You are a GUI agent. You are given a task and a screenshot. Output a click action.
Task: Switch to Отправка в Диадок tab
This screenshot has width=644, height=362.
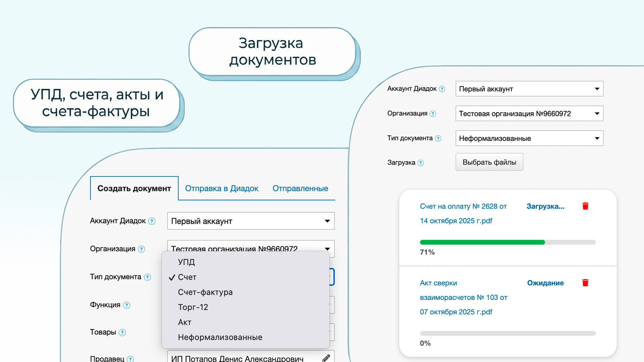coord(222,188)
